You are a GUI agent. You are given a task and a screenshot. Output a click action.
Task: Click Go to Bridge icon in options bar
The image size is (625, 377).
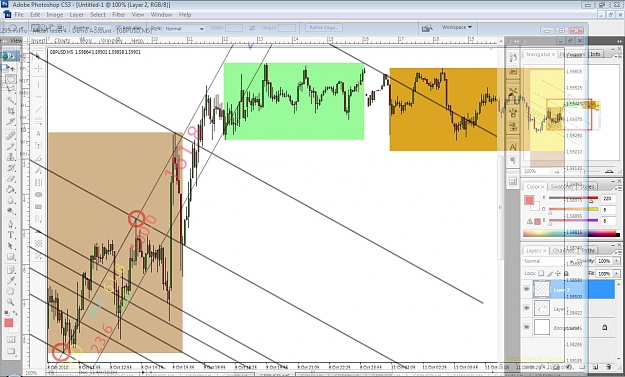click(427, 28)
